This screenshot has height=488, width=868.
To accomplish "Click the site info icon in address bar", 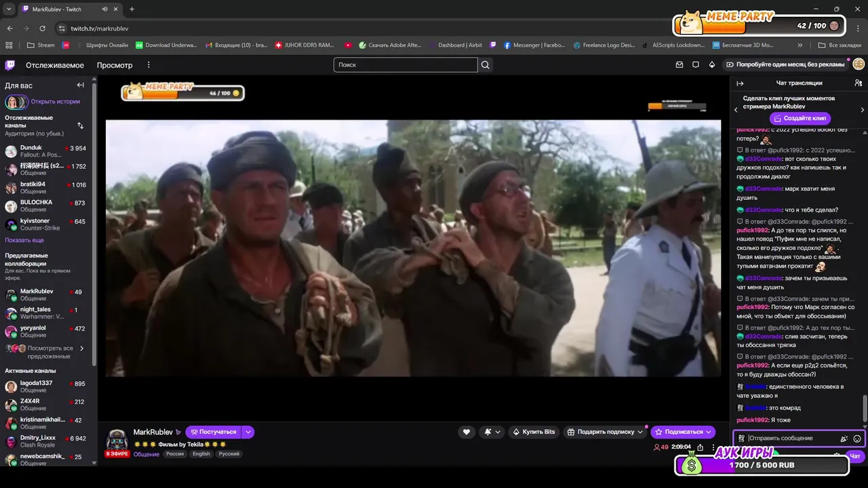I will tap(62, 28).
